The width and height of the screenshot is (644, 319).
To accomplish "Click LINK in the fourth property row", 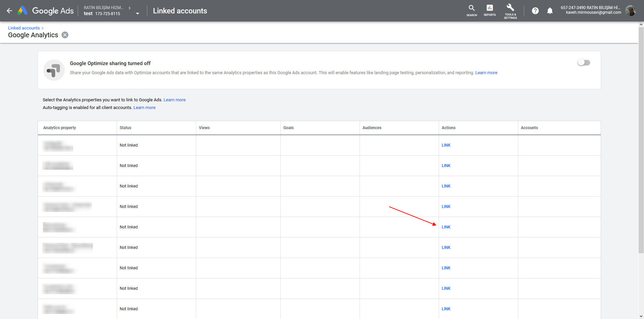I will (x=446, y=207).
